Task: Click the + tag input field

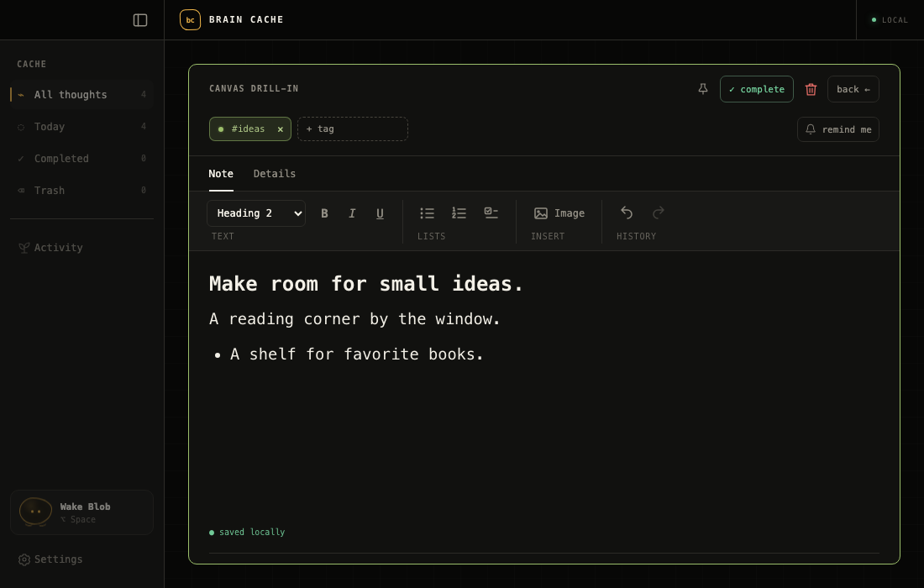Action: pyautogui.click(x=353, y=129)
